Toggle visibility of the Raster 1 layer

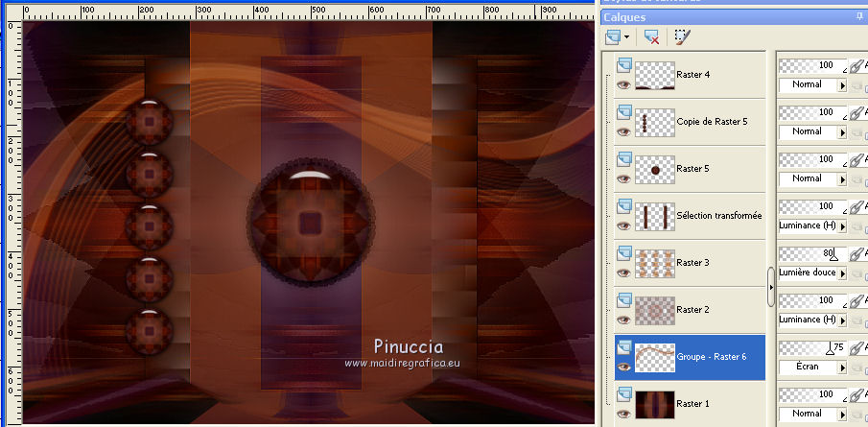point(623,414)
